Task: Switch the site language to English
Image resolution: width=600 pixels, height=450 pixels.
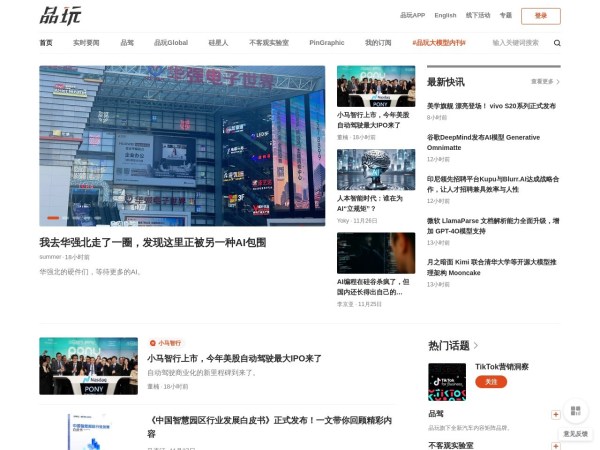Action: tap(445, 16)
